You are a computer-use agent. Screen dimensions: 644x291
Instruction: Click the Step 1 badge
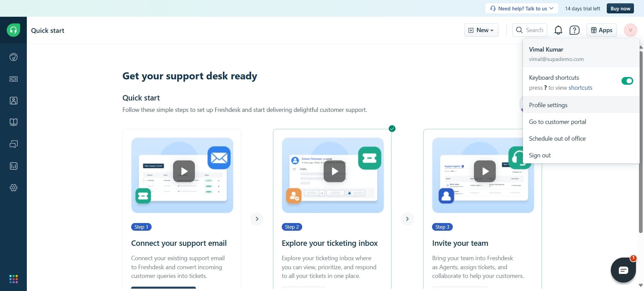point(141,227)
